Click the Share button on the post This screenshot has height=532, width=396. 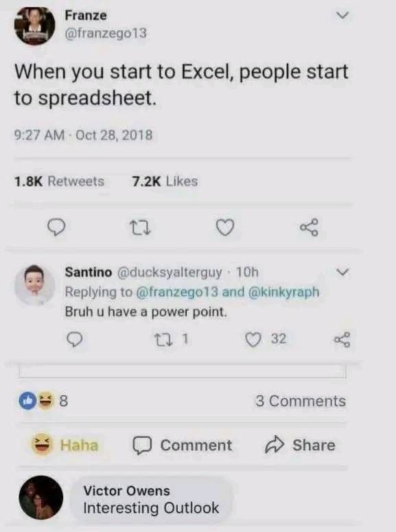pyautogui.click(x=300, y=445)
